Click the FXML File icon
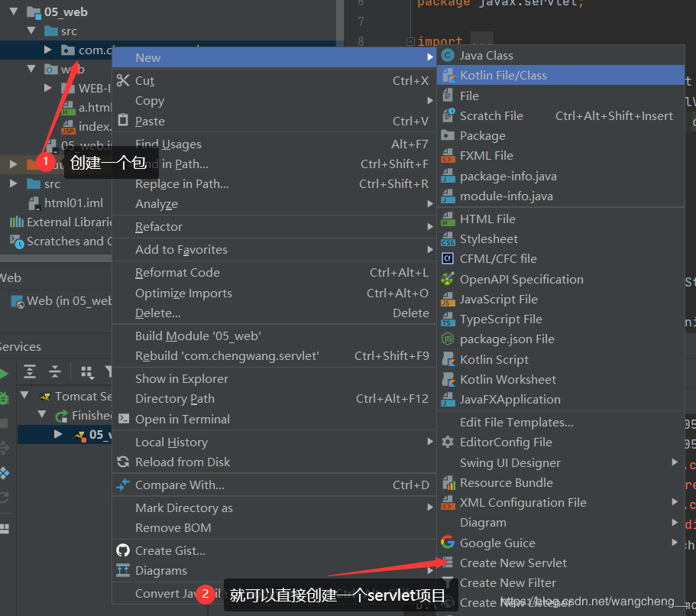The image size is (696, 616). point(448,155)
